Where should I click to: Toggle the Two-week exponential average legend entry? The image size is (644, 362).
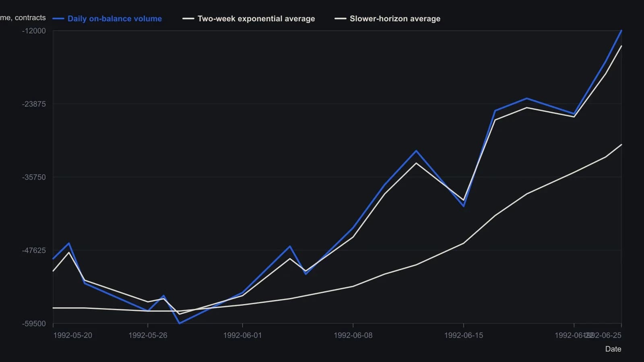[x=249, y=19]
